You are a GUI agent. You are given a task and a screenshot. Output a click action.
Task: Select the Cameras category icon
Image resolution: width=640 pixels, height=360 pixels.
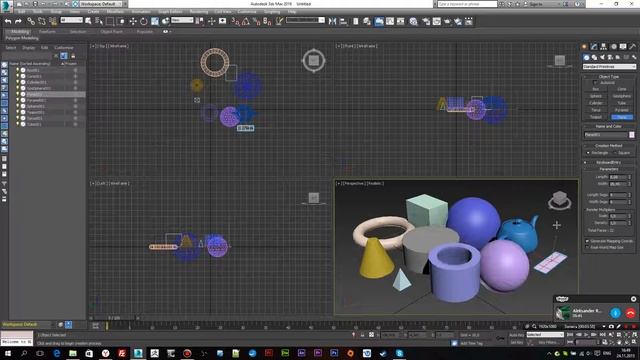coord(610,57)
